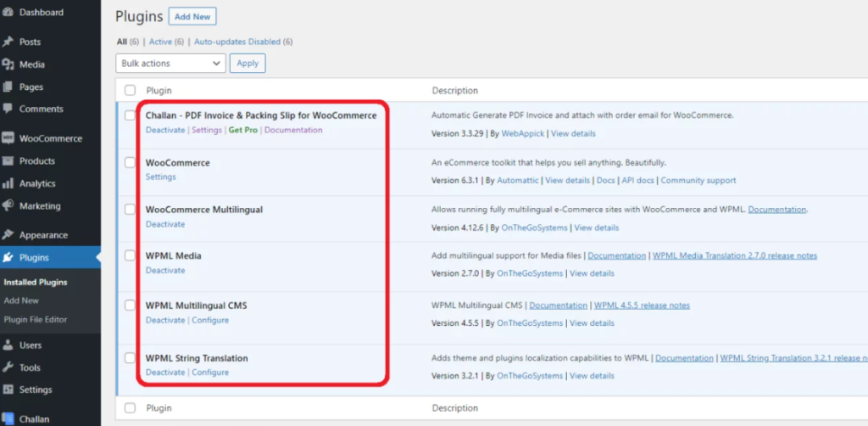The width and height of the screenshot is (868, 426).
Task: Click the Appearance paintbrush icon
Action: [x=8, y=235]
